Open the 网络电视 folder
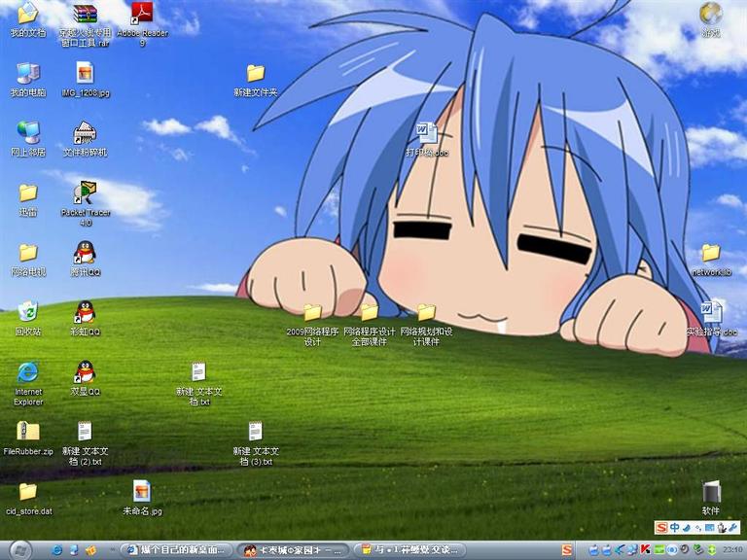The width and height of the screenshot is (747, 560). tap(28, 260)
